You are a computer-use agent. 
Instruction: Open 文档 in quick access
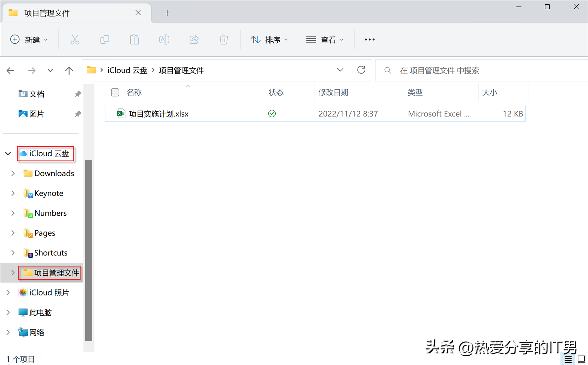tap(31, 94)
